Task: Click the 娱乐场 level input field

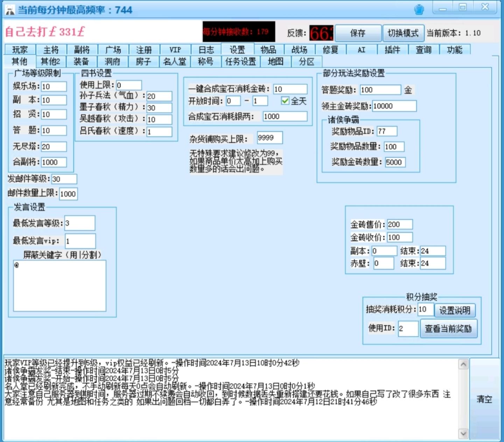Action: tap(54, 87)
